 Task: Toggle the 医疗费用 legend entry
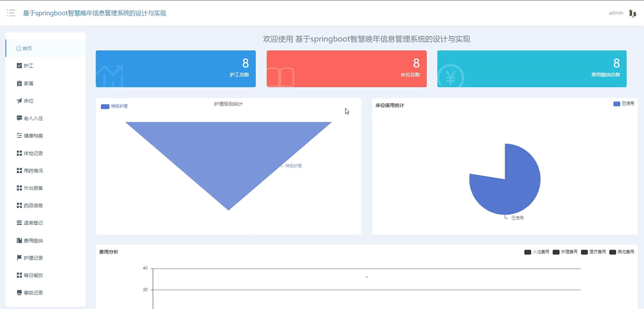[593, 252]
